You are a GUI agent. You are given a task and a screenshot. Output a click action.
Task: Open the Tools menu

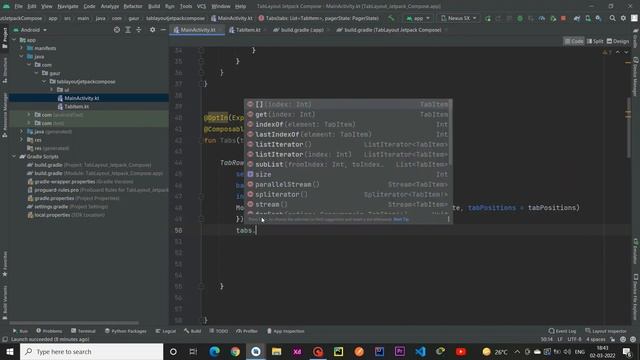click(186, 6)
